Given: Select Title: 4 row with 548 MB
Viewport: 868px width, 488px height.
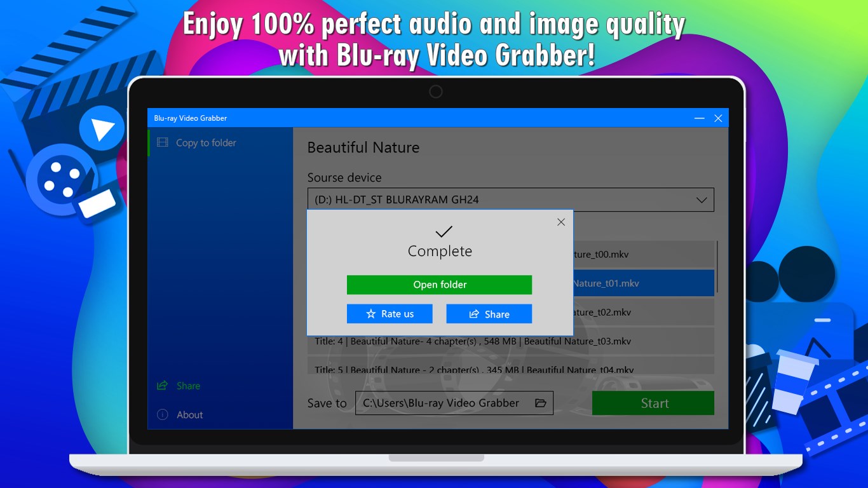Looking at the screenshot, I should 511,341.
